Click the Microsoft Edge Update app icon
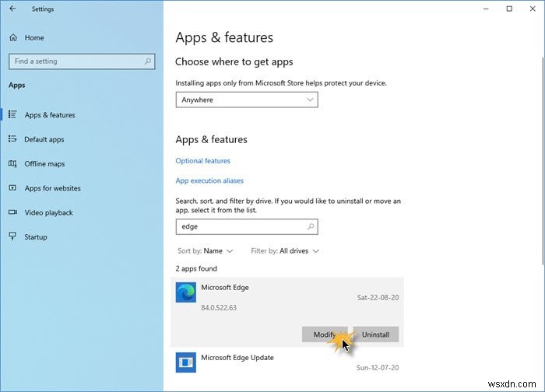Viewport: 545px width, 392px height. (x=185, y=362)
